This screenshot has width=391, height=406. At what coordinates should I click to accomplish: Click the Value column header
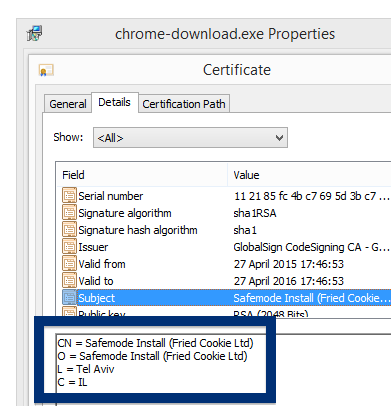309,175
